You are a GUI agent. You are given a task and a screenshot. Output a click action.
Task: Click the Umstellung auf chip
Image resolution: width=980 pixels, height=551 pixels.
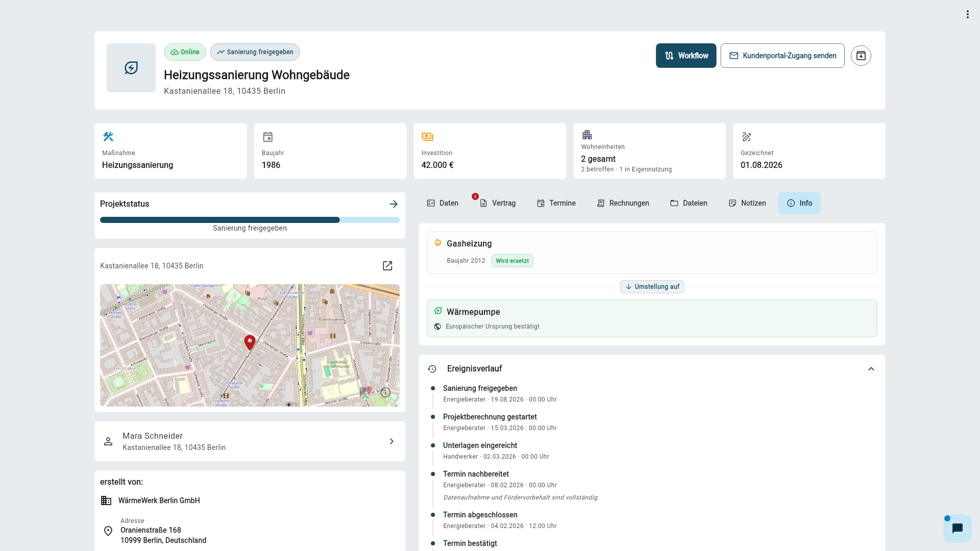pos(652,287)
